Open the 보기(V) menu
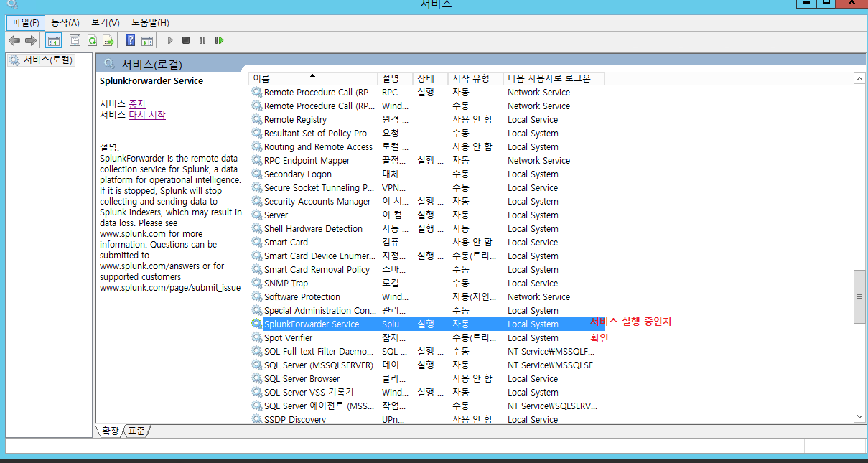The width and height of the screenshot is (868, 463). 105,23
